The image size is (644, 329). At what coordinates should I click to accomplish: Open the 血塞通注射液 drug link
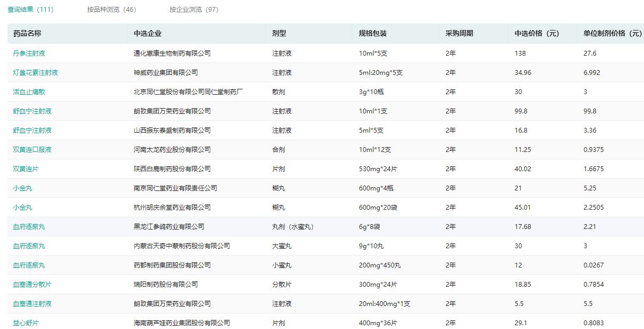pos(32,304)
